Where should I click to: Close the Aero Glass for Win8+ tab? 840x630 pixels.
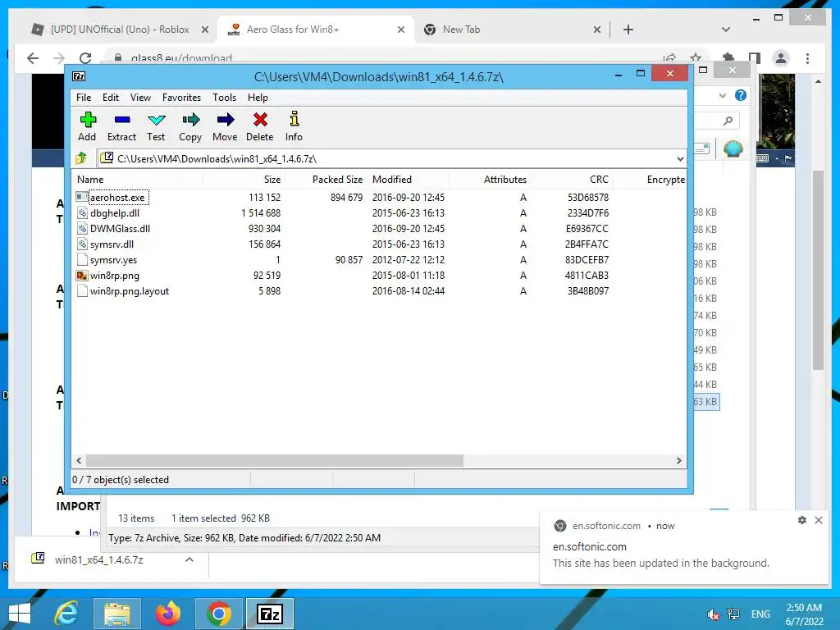pos(400,30)
